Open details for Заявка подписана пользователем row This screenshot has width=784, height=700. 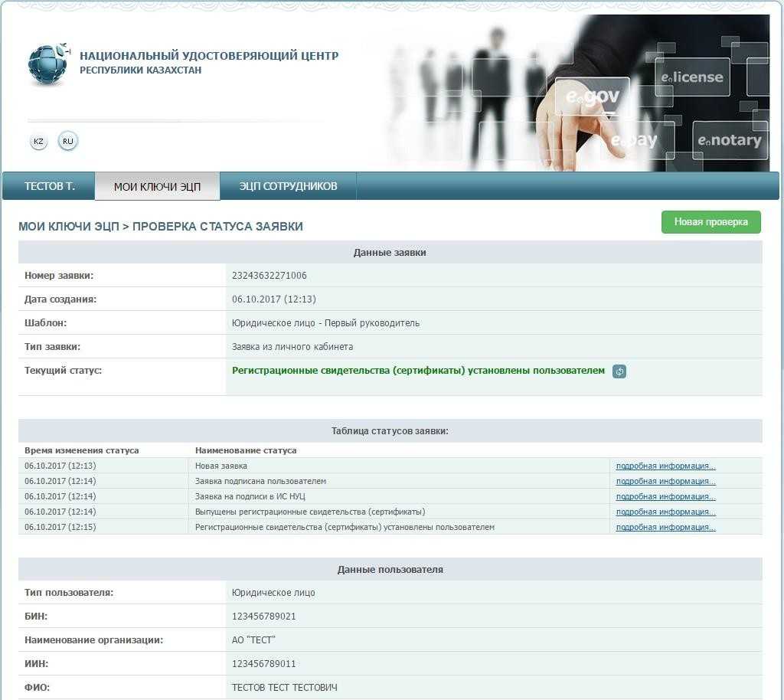(x=665, y=481)
